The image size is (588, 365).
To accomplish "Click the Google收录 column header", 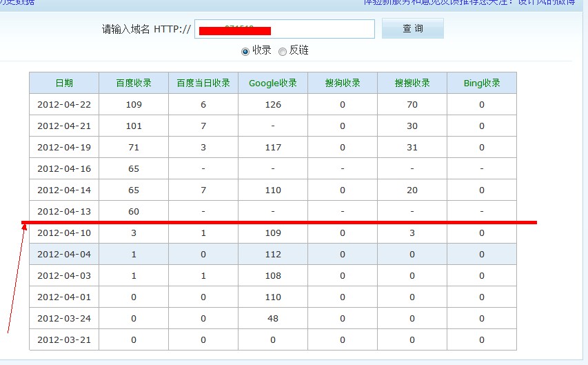I will pyautogui.click(x=273, y=83).
